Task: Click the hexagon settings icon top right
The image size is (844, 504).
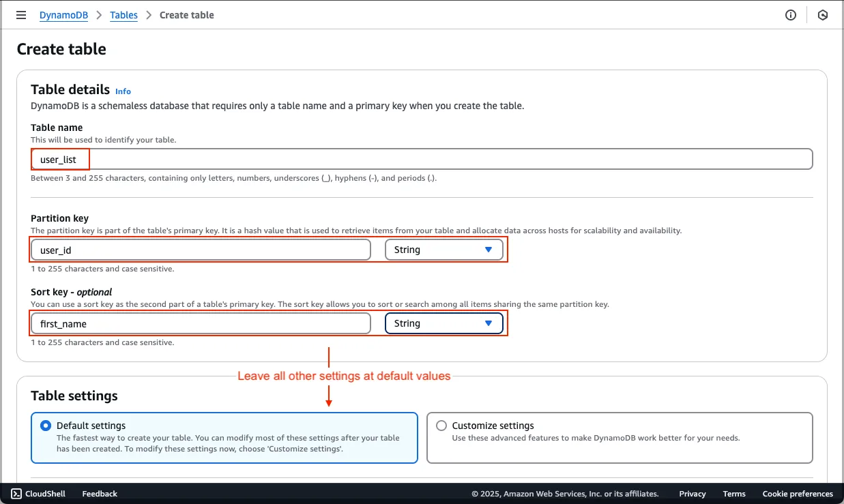Action: click(823, 15)
